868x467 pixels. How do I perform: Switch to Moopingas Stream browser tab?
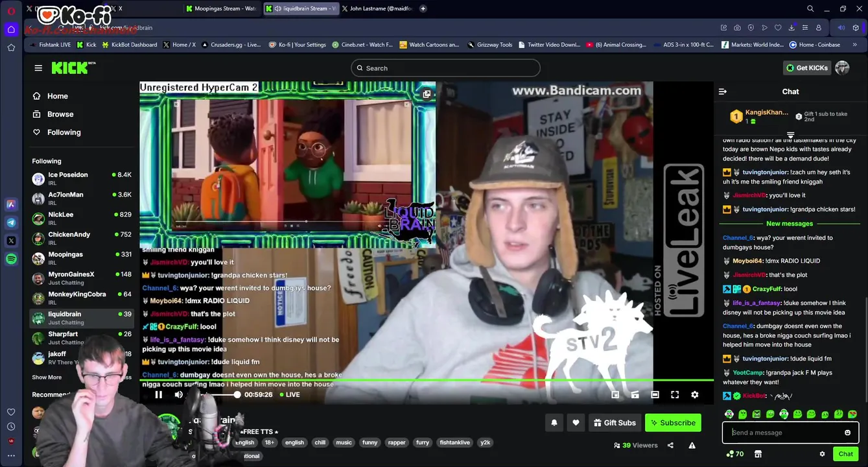click(x=221, y=8)
